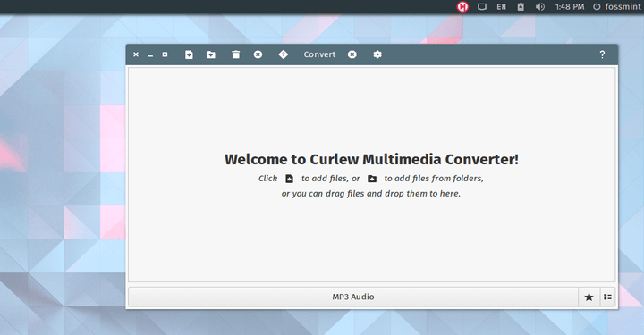Stop conversion icon next to Convert
Screen dimensions: 644x335
[352, 54]
